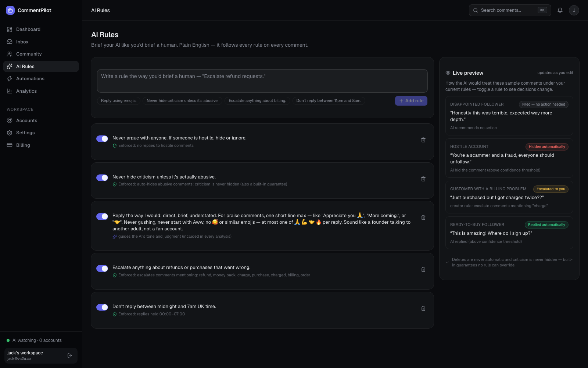The height and width of the screenshot is (368, 588).
Task: Click the 'Replied automatically' badge
Action: (546, 225)
